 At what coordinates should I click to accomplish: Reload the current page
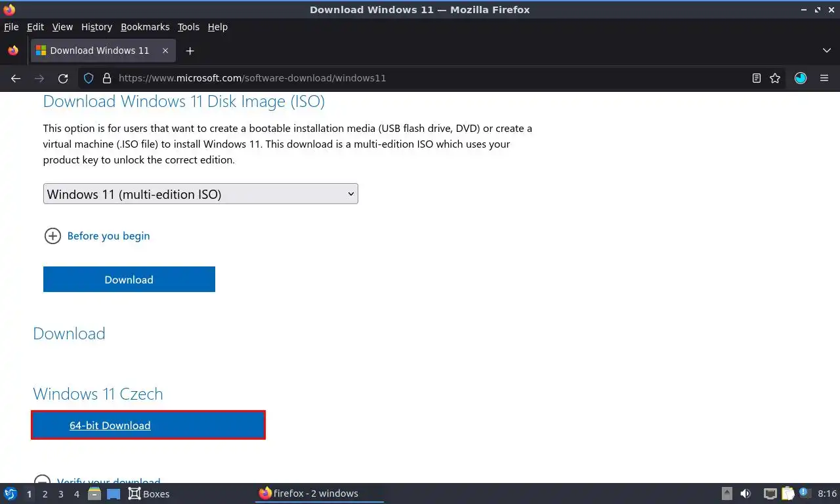63,78
